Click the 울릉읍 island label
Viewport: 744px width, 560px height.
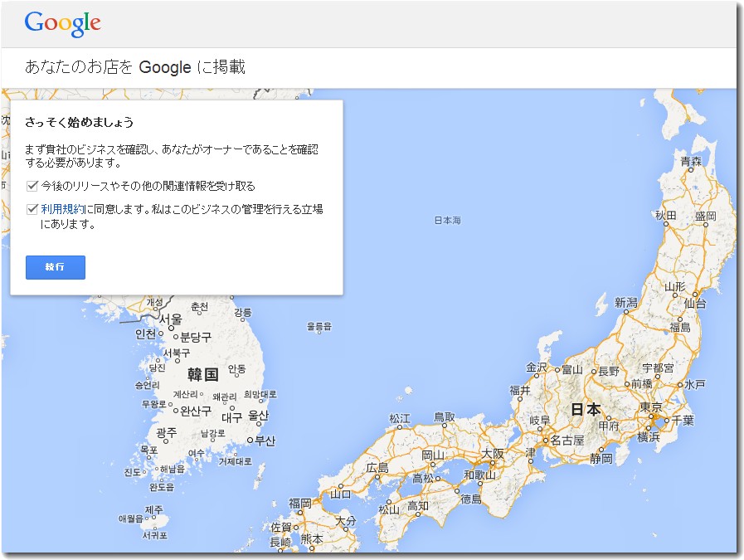click(319, 327)
